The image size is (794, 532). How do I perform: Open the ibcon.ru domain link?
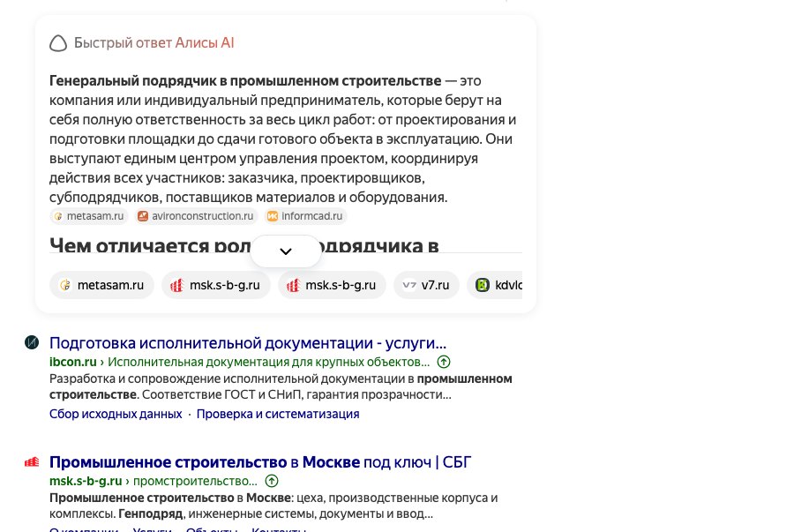tap(73, 362)
